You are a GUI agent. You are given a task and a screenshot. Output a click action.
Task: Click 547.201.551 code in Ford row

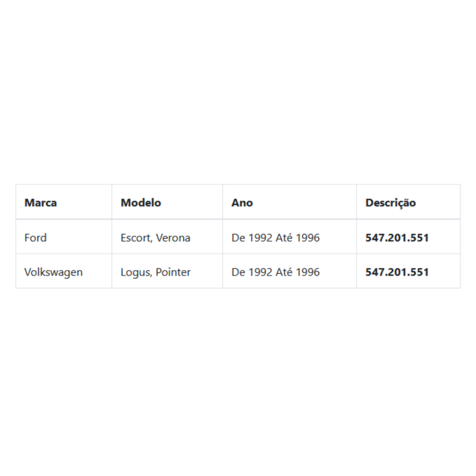tap(397, 238)
